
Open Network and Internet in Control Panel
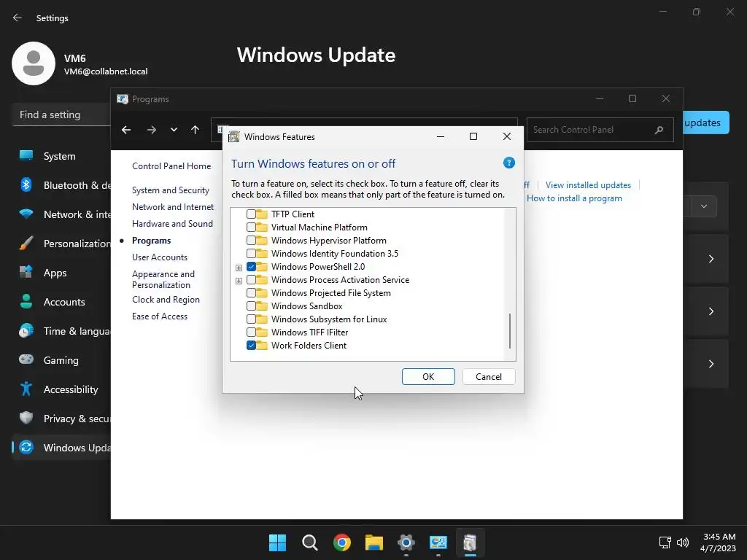tap(172, 206)
